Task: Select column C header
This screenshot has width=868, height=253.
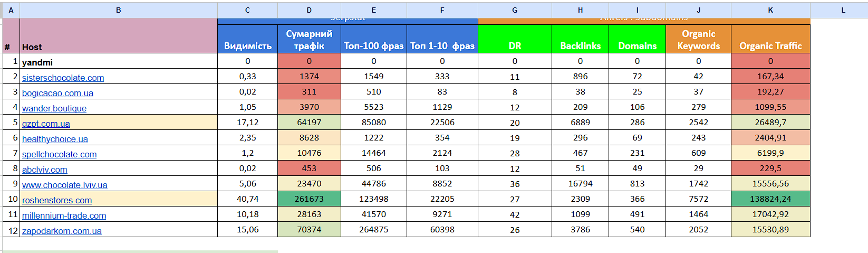Action: 247,10
